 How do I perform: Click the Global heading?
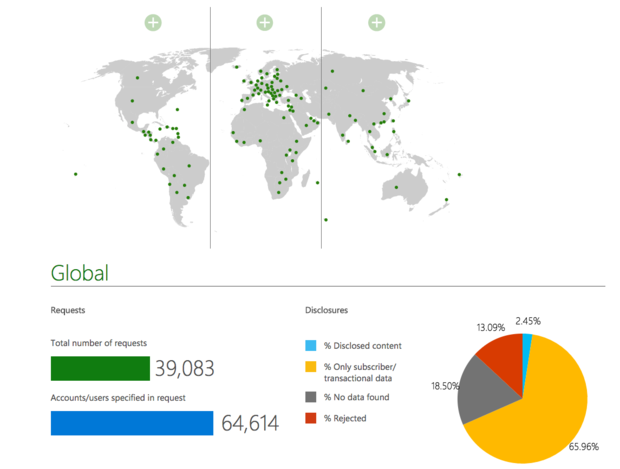79,273
